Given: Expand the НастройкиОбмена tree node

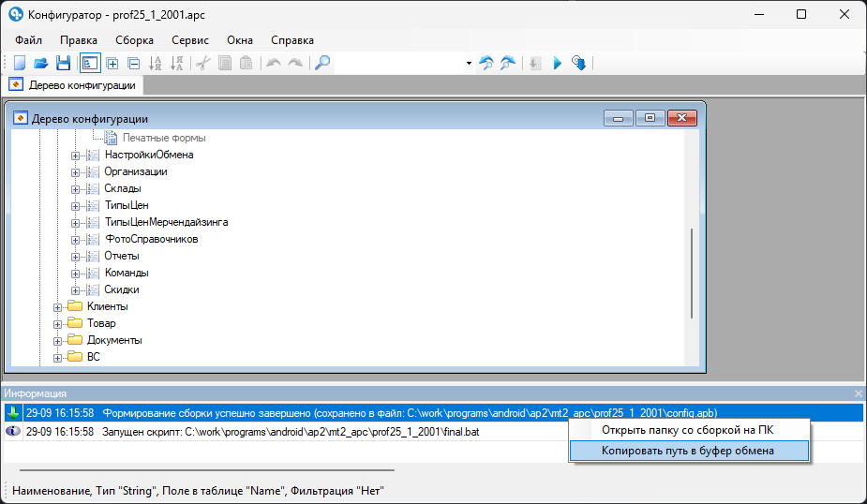Looking at the screenshot, I should click(76, 155).
